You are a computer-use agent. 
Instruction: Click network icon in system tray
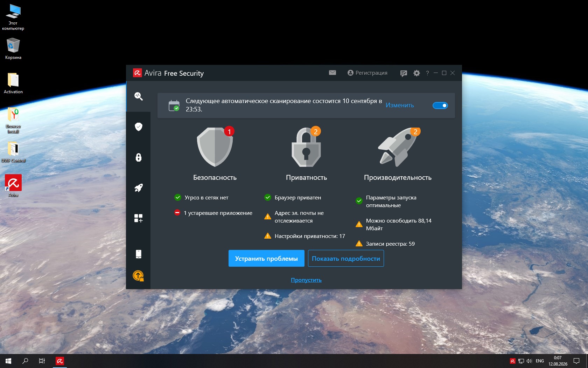pyautogui.click(x=521, y=361)
